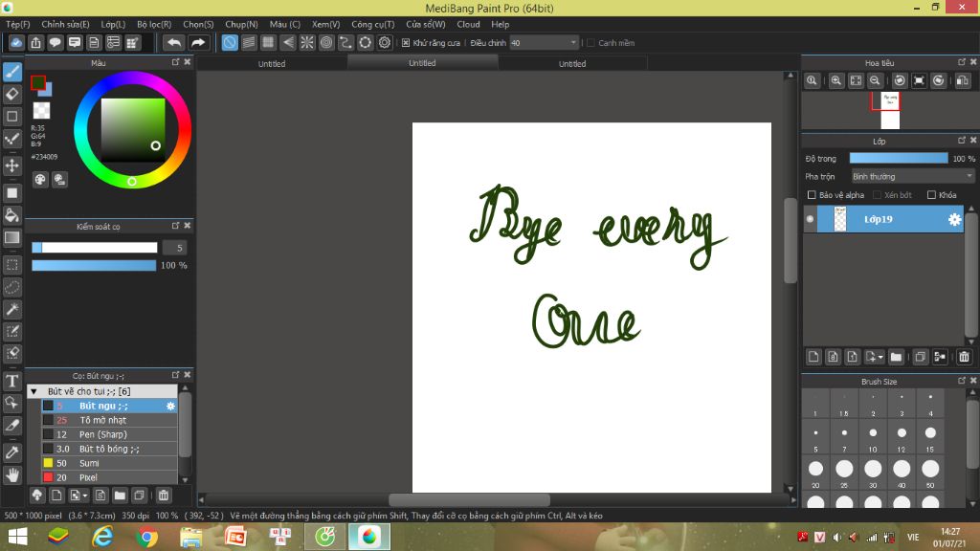Create a new layer

(x=813, y=357)
